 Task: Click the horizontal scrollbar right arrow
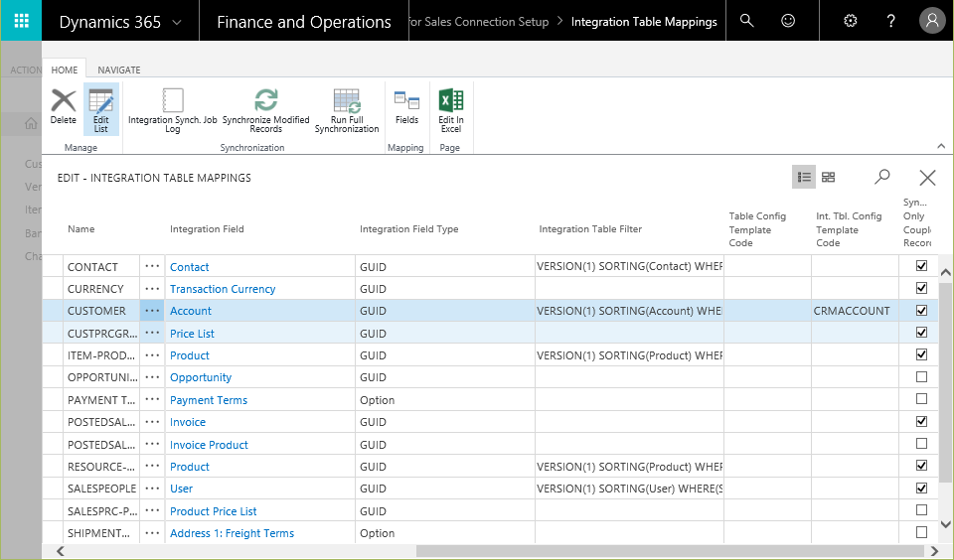click(x=935, y=551)
